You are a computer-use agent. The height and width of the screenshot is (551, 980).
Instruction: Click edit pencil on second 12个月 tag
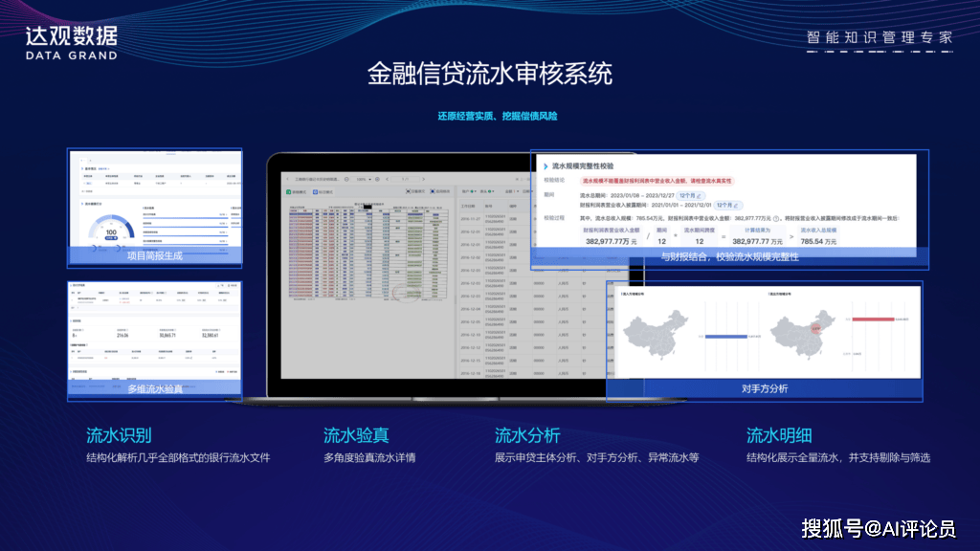tap(738, 206)
